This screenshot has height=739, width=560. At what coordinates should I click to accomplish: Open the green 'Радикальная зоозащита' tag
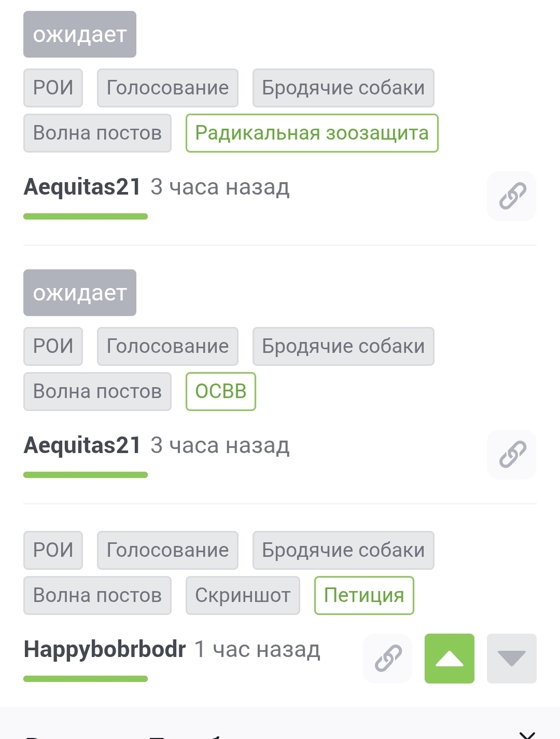click(x=312, y=133)
